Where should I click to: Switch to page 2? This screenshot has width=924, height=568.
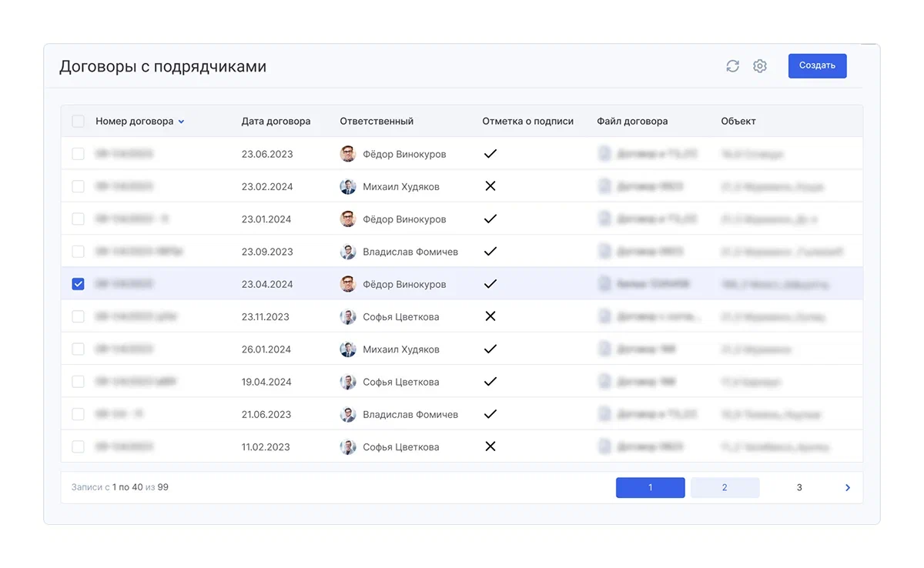coord(725,487)
